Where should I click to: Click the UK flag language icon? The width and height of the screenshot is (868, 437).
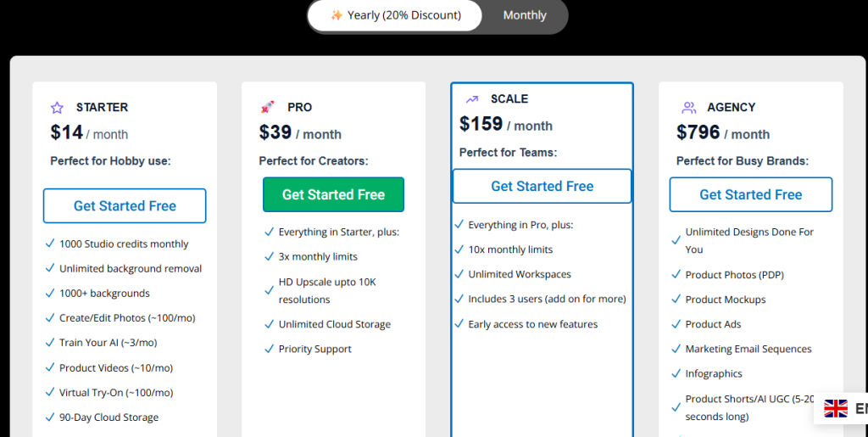click(836, 409)
